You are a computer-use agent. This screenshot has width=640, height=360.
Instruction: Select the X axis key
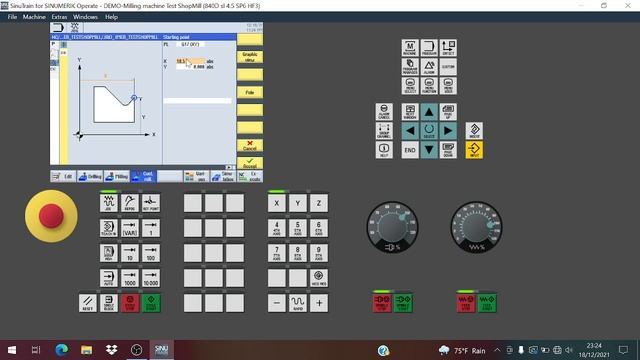pos(277,203)
